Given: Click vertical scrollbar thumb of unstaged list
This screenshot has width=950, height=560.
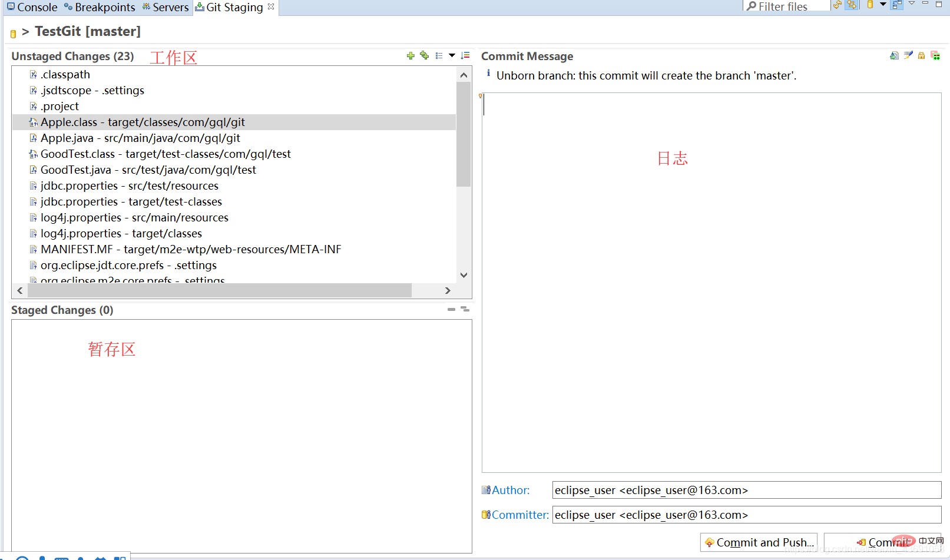Looking at the screenshot, I should tap(464, 134).
